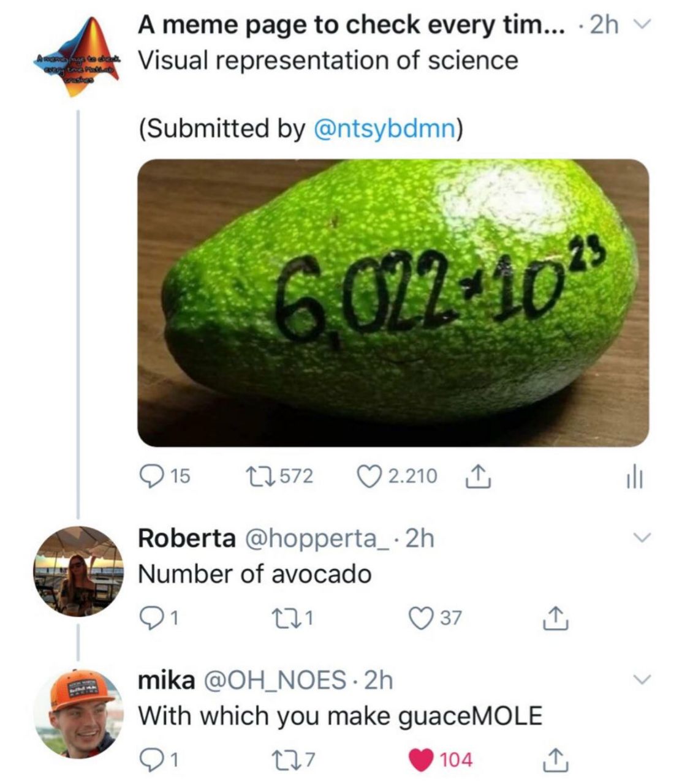Share the main avocado tweet

[x=478, y=476]
